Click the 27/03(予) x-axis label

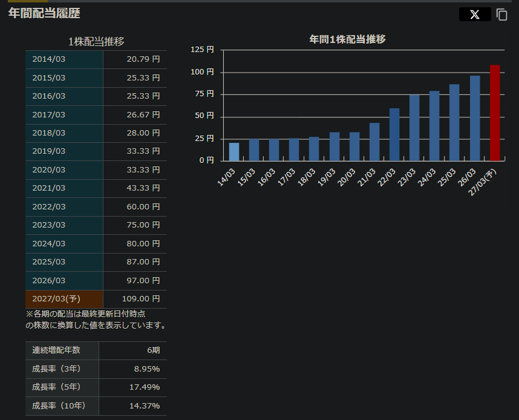point(483,182)
